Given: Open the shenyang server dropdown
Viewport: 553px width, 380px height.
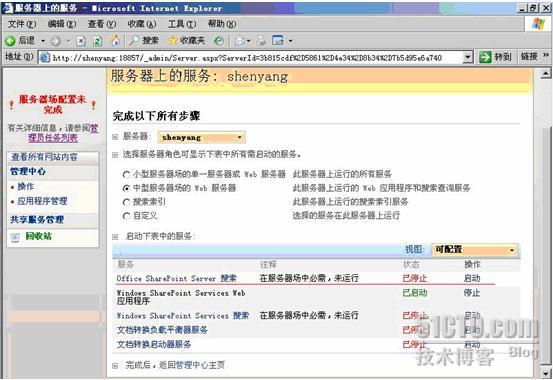Looking at the screenshot, I should click(x=201, y=138).
